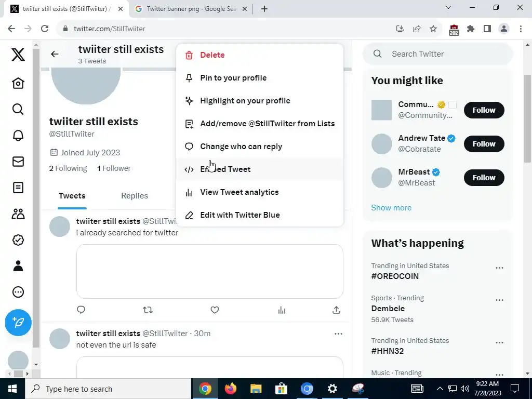Click the address bar URL
The image size is (532, 399).
coord(109,29)
